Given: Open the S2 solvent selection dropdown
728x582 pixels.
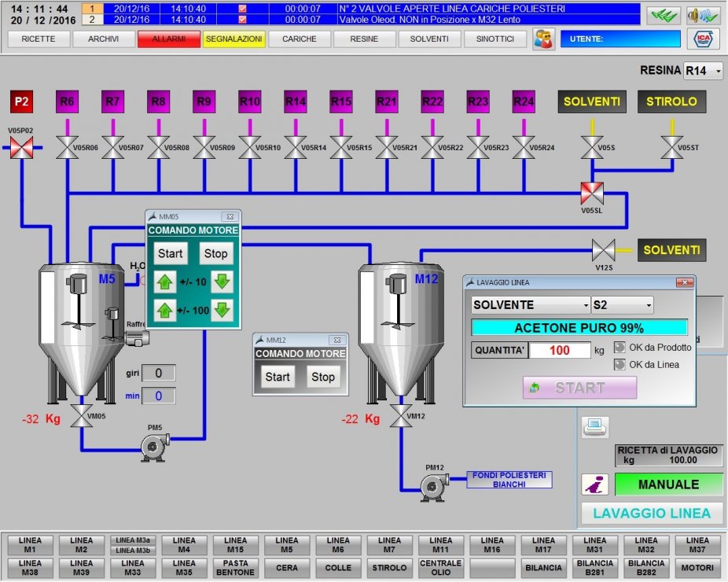Looking at the screenshot, I should click(622, 305).
